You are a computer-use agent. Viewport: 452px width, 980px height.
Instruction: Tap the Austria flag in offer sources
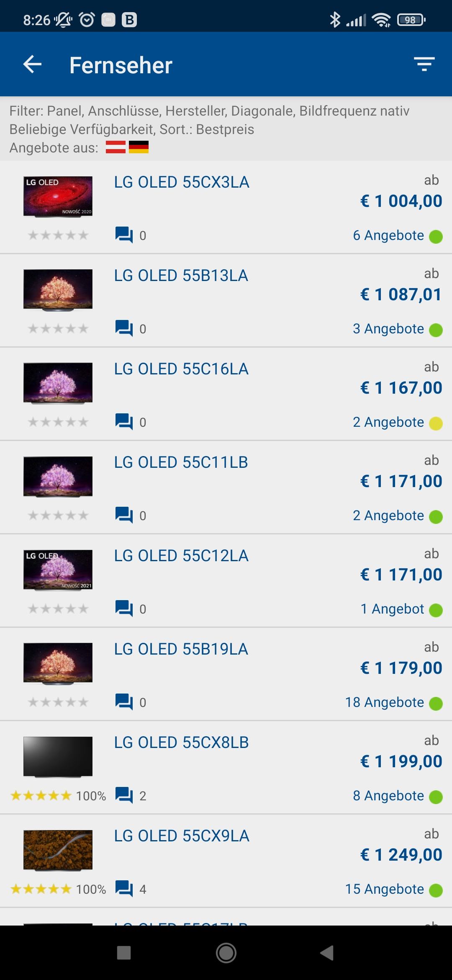point(116,147)
